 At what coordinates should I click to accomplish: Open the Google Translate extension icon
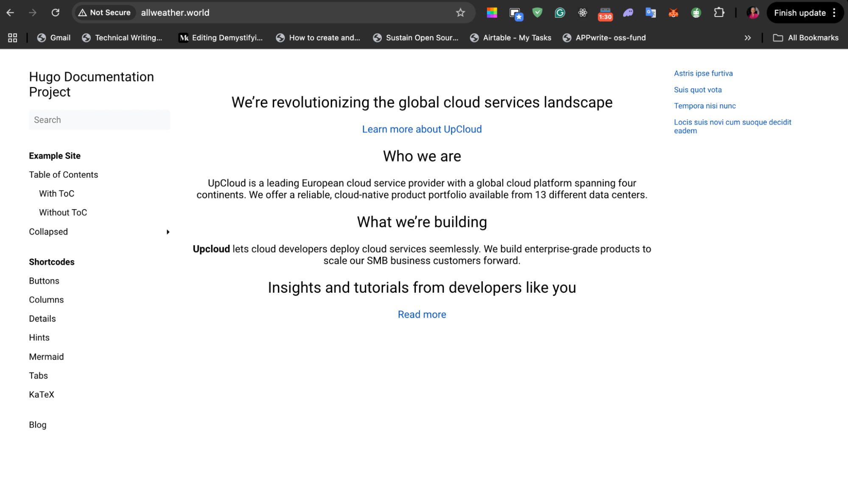pos(651,13)
